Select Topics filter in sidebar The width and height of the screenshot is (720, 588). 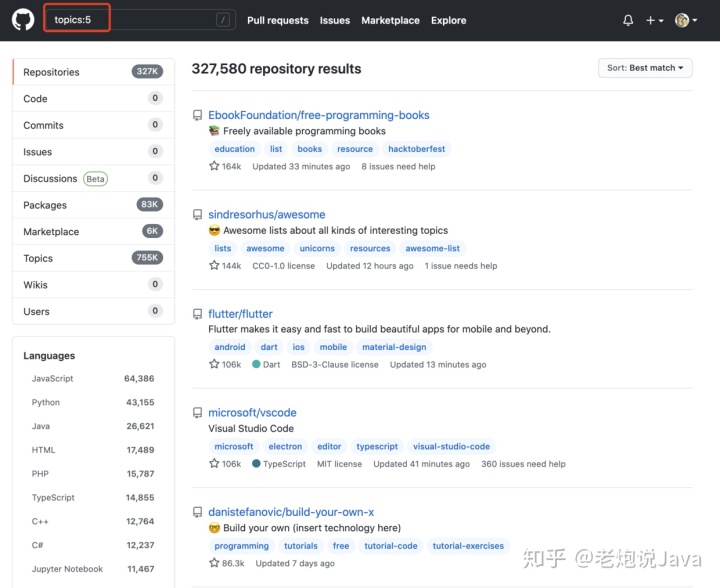93,258
